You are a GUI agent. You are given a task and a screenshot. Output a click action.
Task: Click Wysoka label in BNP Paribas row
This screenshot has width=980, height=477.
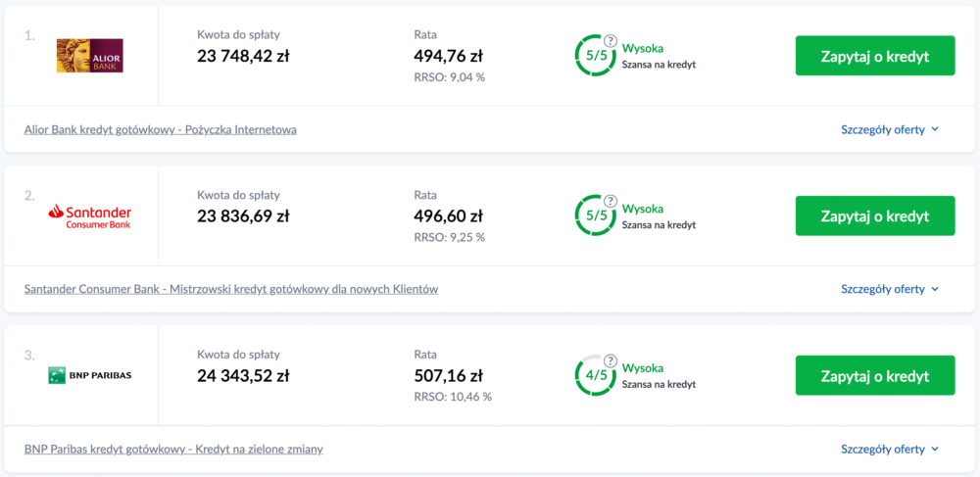pos(643,368)
